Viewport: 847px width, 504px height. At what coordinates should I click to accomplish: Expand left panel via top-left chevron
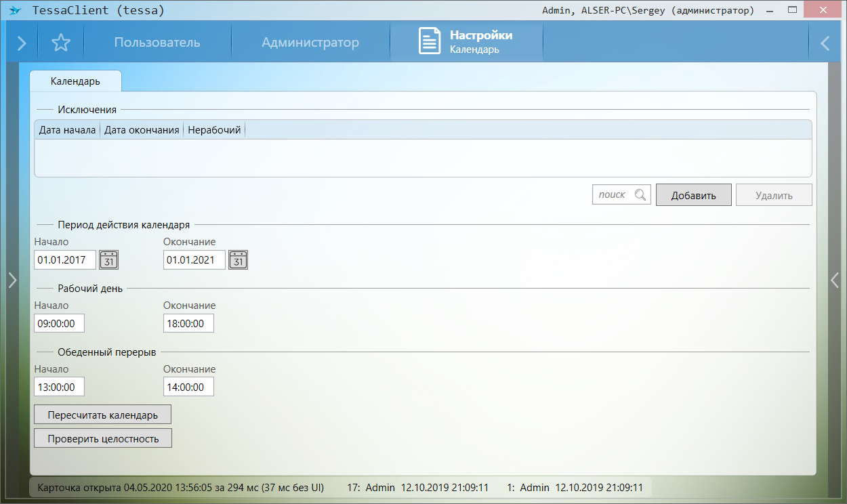(x=22, y=43)
